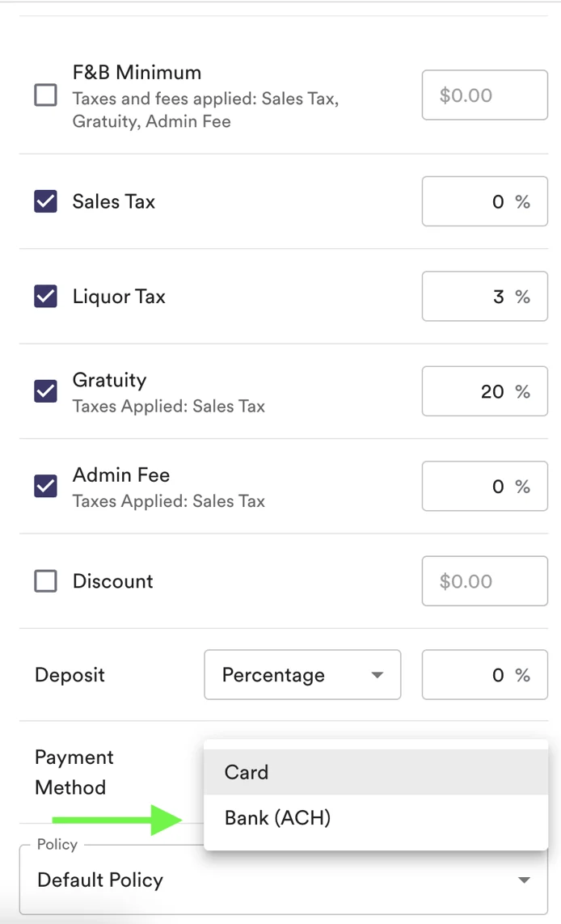This screenshot has width=561, height=924.
Task: Uncheck the Admin Fee checkbox
Action: click(x=46, y=486)
